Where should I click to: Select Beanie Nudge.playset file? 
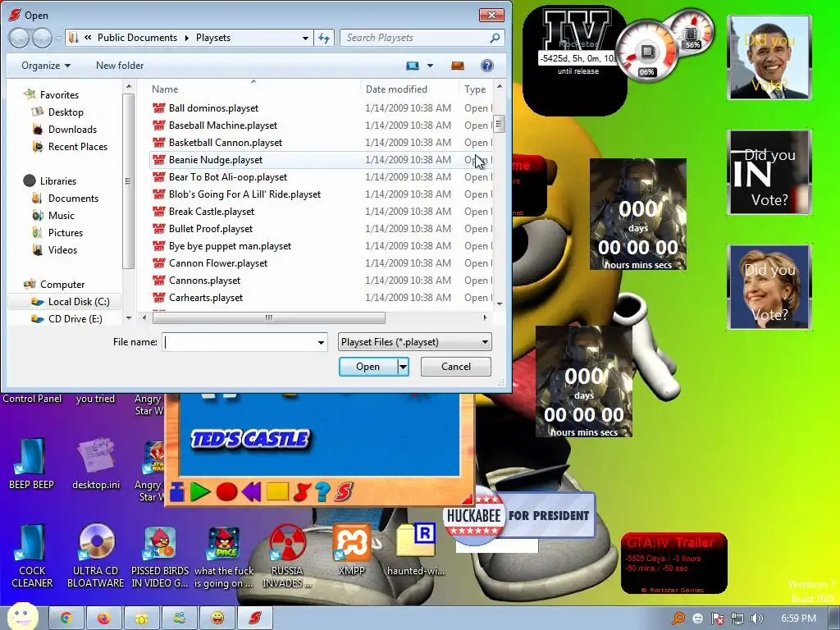[x=216, y=160]
